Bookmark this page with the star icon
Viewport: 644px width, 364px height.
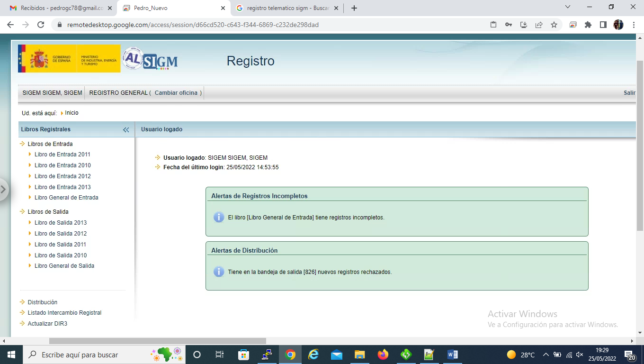click(x=554, y=25)
